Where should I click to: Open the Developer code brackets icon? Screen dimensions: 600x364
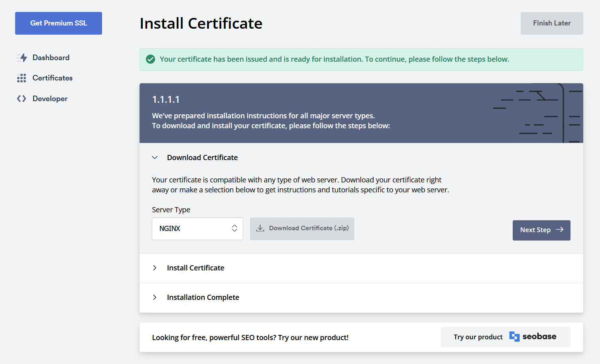point(22,98)
